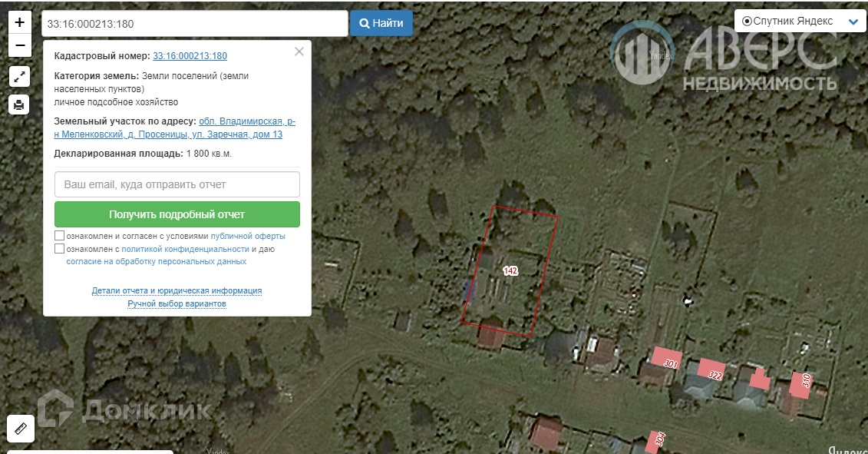
Task: Toggle fullscreen map with the arrows icon
Action: pyautogui.click(x=19, y=77)
